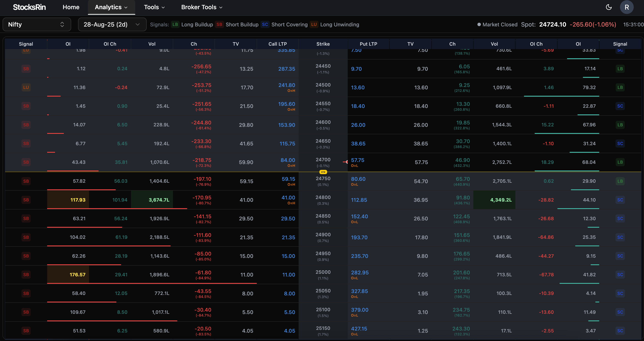Click the SC put badge in 25100 row
Screen dimensions: 644x341
(x=620, y=312)
